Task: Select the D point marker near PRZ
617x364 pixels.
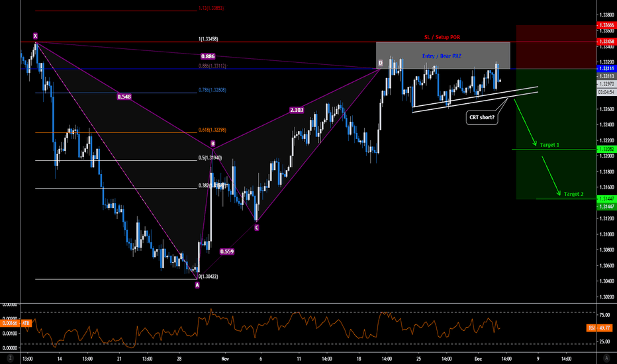Action: 380,63
